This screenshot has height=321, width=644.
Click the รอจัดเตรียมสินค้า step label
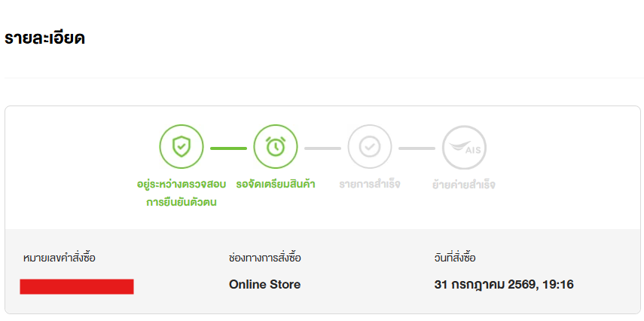coord(276,184)
